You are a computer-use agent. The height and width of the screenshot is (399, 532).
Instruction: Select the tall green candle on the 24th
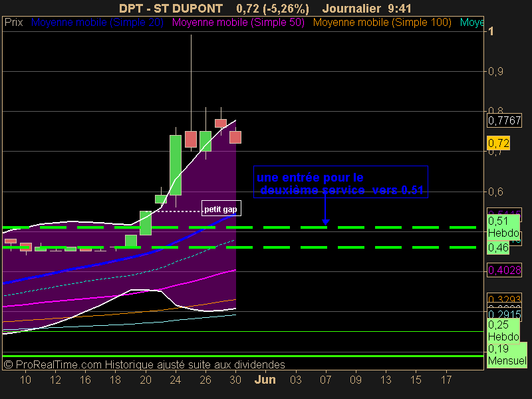click(176, 165)
